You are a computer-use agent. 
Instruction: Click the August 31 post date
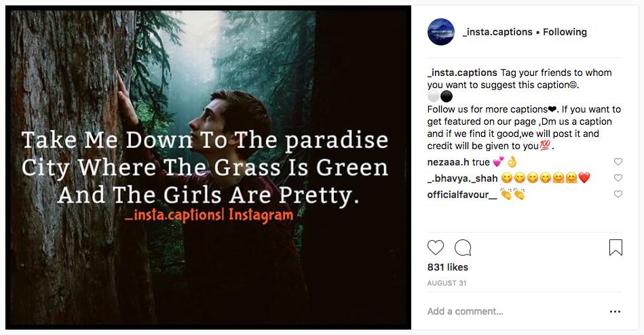[x=447, y=283]
